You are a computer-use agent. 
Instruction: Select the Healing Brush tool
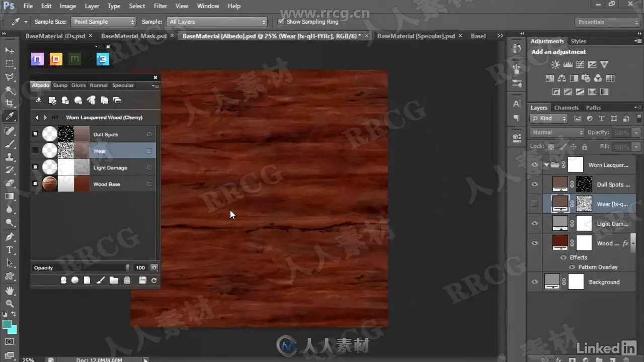pos(10,131)
